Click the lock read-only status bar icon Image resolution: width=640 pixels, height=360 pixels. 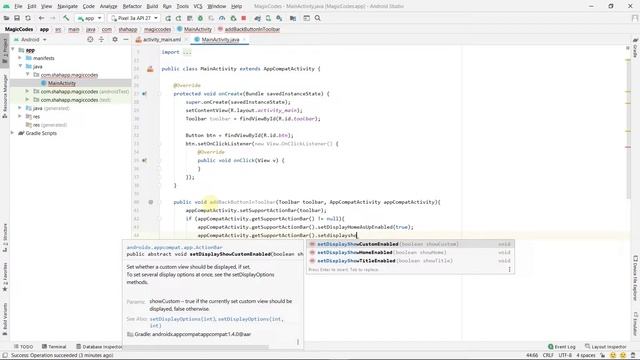pyautogui.click(x=602, y=356)
